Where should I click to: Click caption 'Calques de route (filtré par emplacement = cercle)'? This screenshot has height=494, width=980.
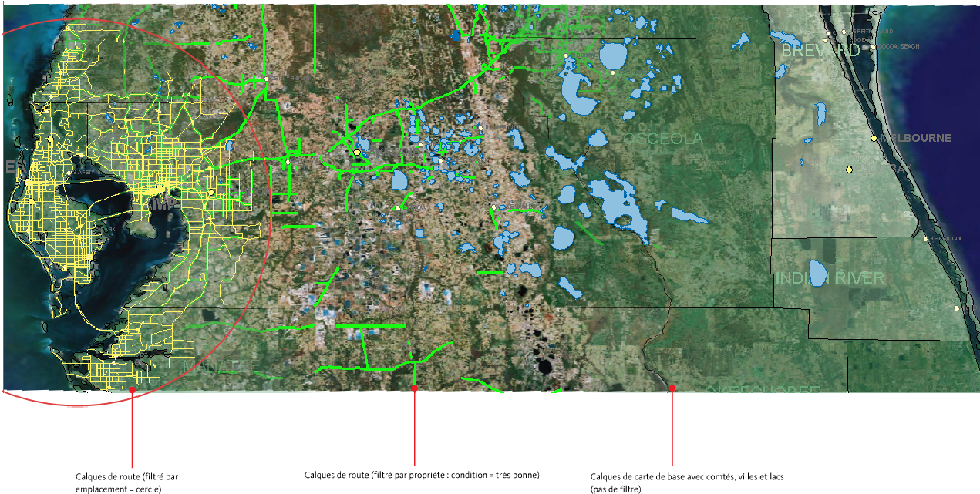pyautogui.click(x=126, y=482)
